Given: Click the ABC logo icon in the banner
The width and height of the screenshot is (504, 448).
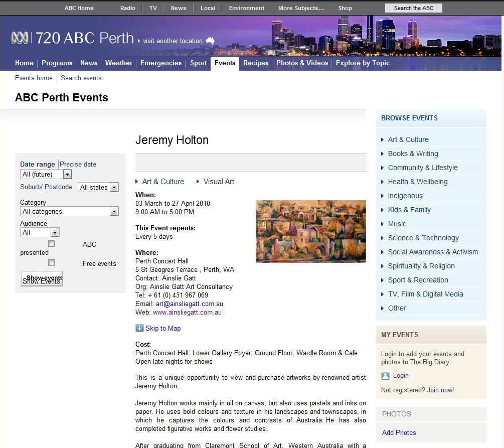Looking at the screenshot, I should pyautogui.click(x=20, y=38).
